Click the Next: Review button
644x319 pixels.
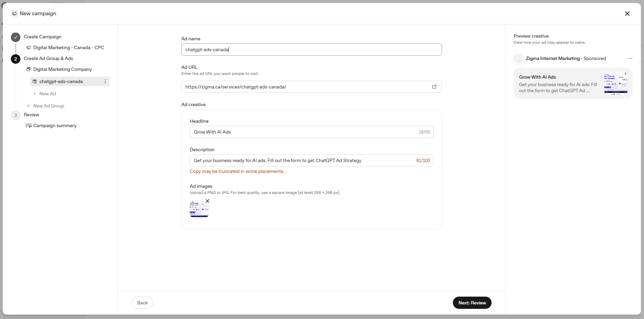click(472, 303)
